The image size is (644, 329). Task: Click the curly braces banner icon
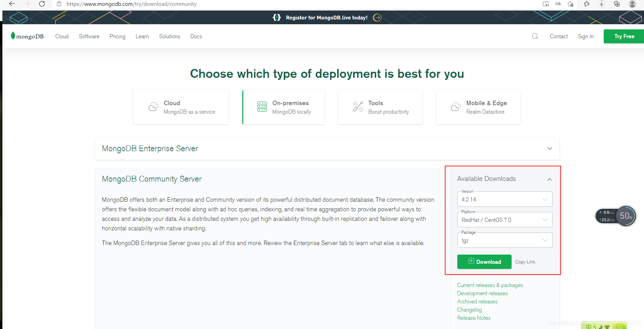[x=277, y=17]
